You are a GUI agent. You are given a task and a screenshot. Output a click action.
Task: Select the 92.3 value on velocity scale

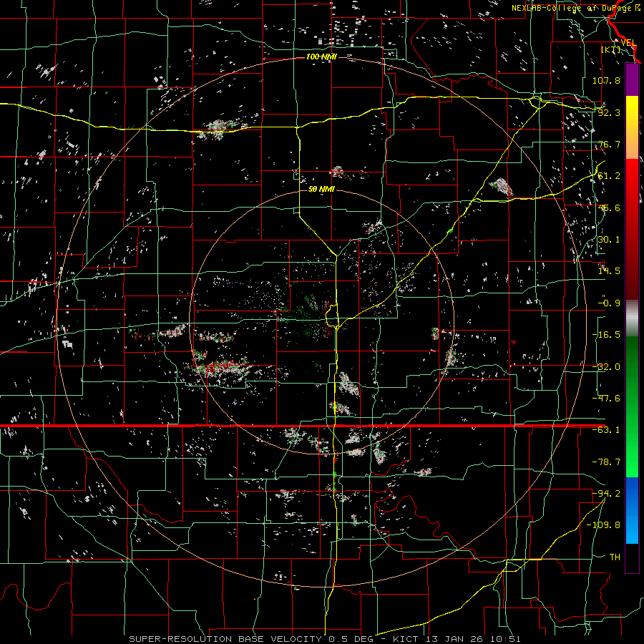(609, 112)
